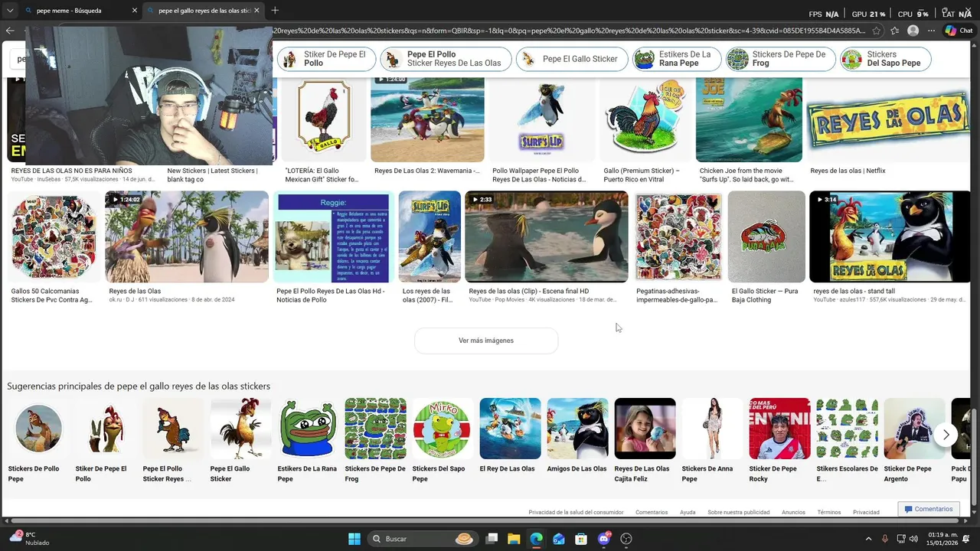Select the 'Estikers De La Rana Pepe' chip
Image resolution: width=980 pixels, height=551 pixels.
(677, 59)
